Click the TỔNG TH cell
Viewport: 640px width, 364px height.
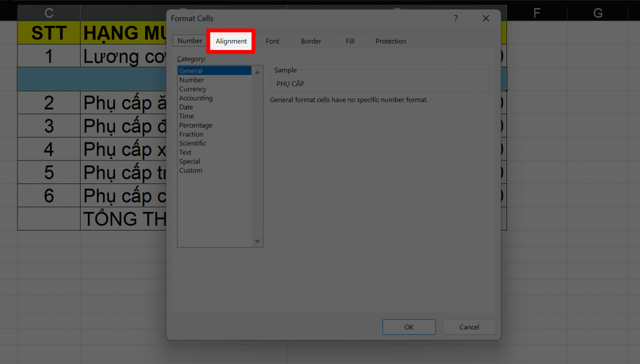pyautogui.click(x=123, y=219)
